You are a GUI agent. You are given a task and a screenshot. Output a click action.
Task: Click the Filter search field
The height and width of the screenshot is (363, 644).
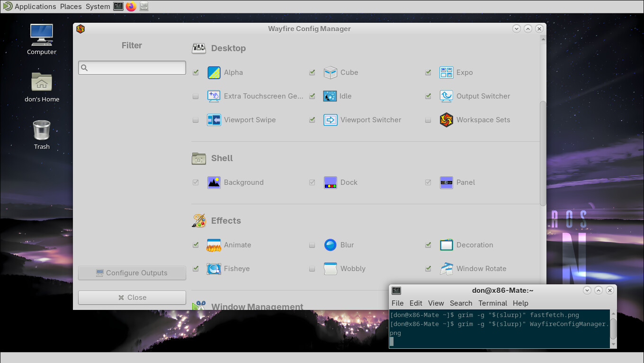coord(132,68)
